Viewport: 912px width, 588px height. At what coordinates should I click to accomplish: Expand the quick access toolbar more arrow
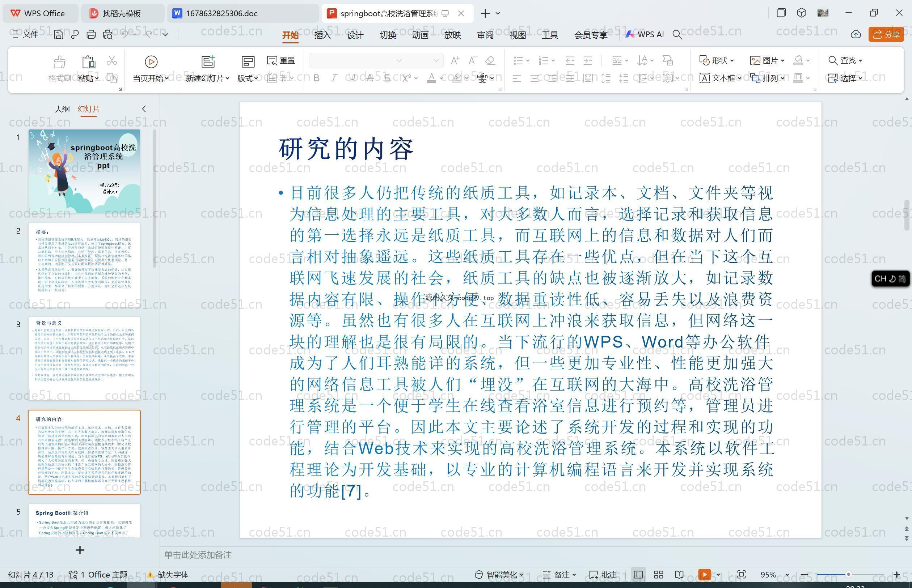(165, 34)
